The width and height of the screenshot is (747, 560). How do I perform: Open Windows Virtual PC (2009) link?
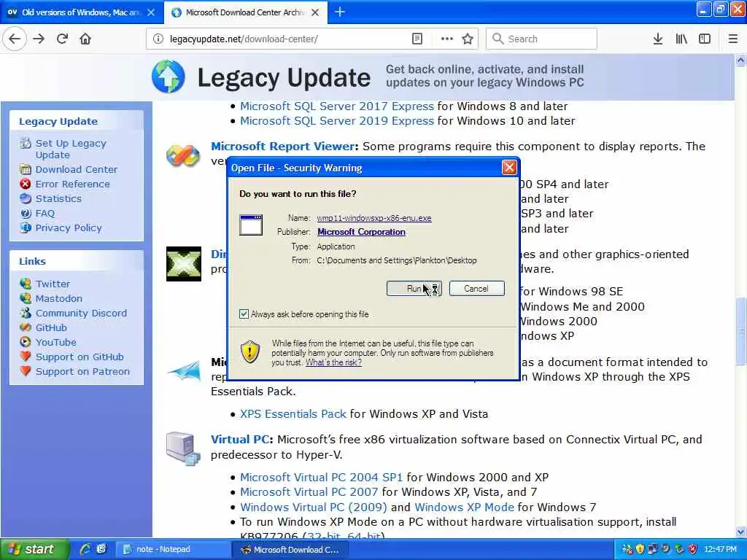(x=314, y=507)
